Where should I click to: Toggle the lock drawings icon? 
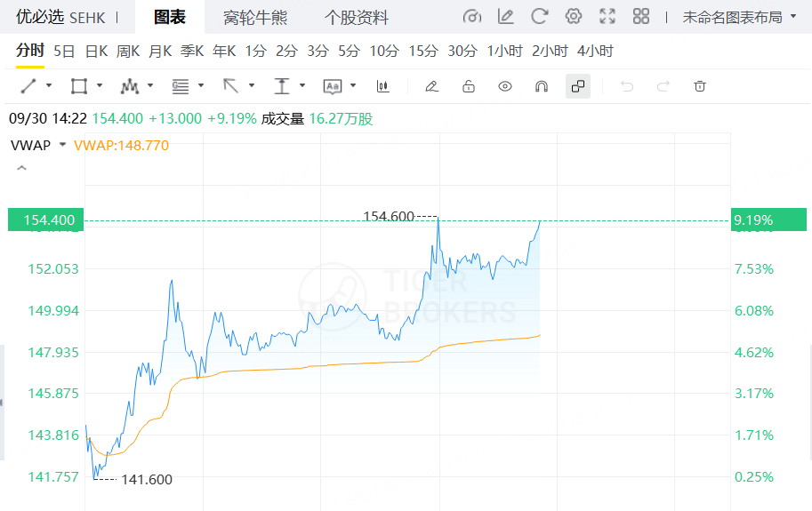468,86
